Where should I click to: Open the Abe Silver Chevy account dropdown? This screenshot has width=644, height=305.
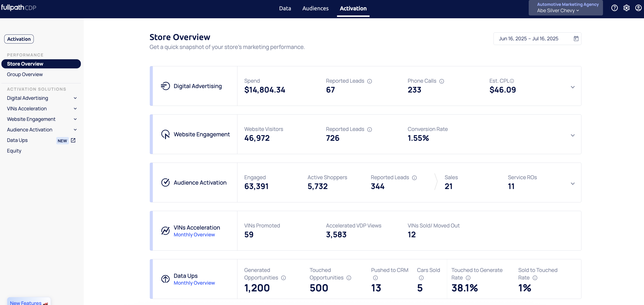coord(558,11)
